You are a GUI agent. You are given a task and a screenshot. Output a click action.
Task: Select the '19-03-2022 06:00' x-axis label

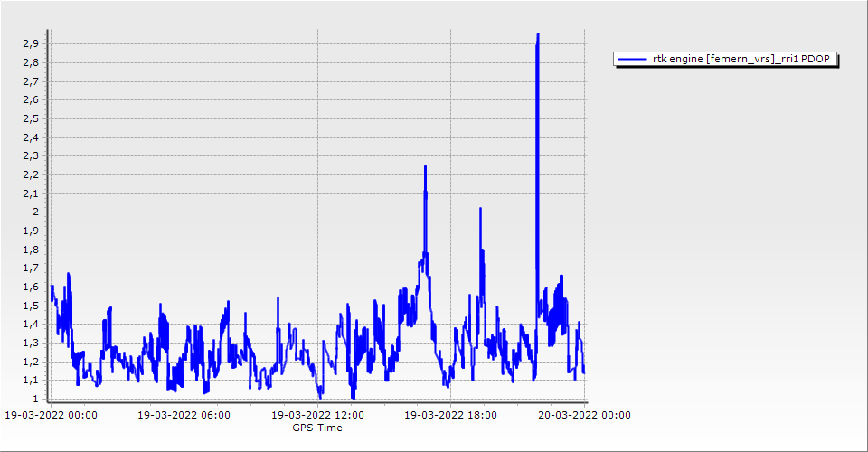184,415
